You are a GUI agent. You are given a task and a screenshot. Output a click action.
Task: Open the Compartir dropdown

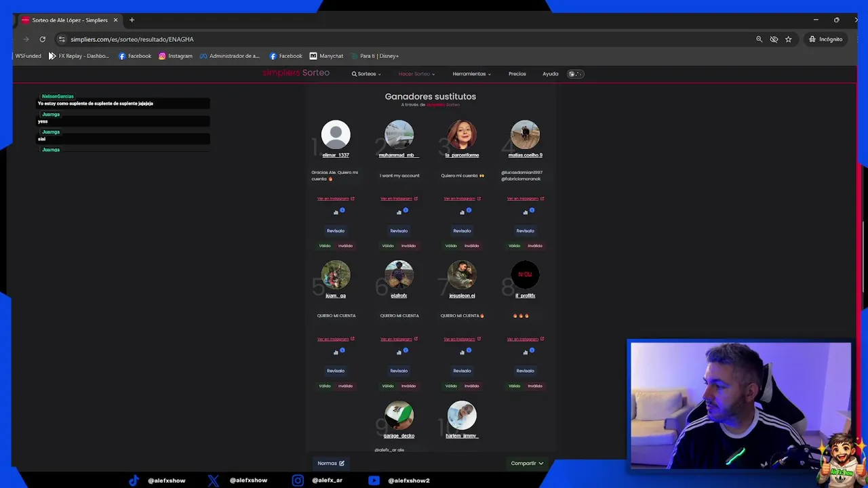[527, 464]
